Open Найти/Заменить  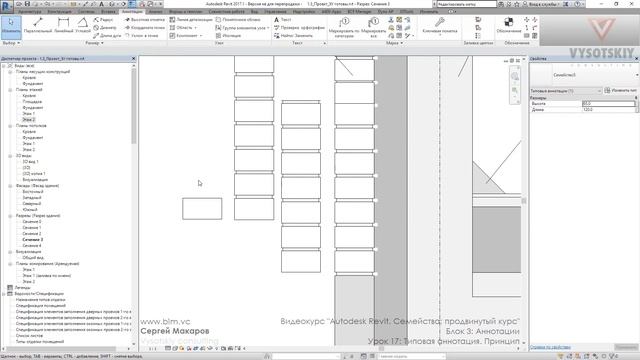coord(293,36)
